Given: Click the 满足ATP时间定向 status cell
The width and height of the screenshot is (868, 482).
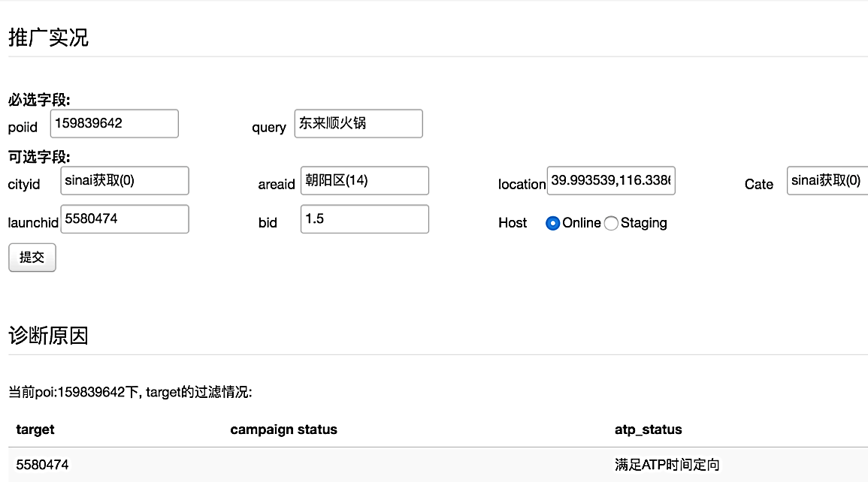Looking at the screenshot, I should (x=667, y=465).
